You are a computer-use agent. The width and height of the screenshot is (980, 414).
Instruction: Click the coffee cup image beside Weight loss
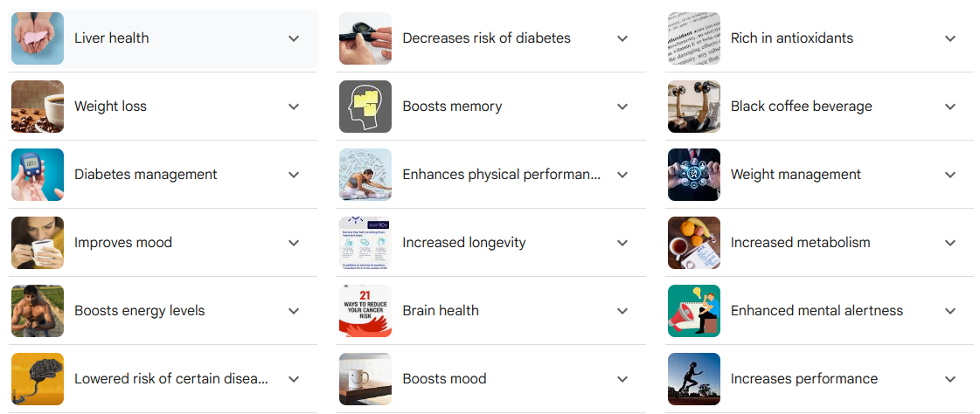tap(38, 107)
